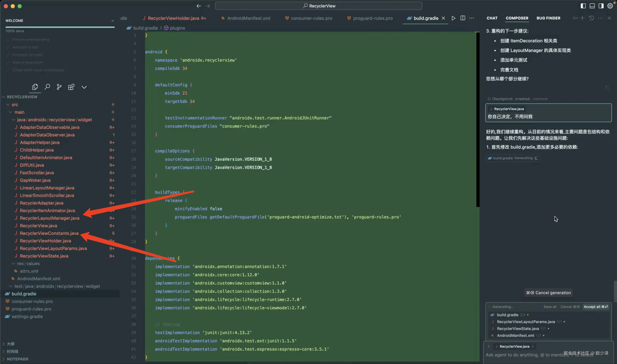
Task: Open the Search magnifier in sidebar
Action: point(47,87)
